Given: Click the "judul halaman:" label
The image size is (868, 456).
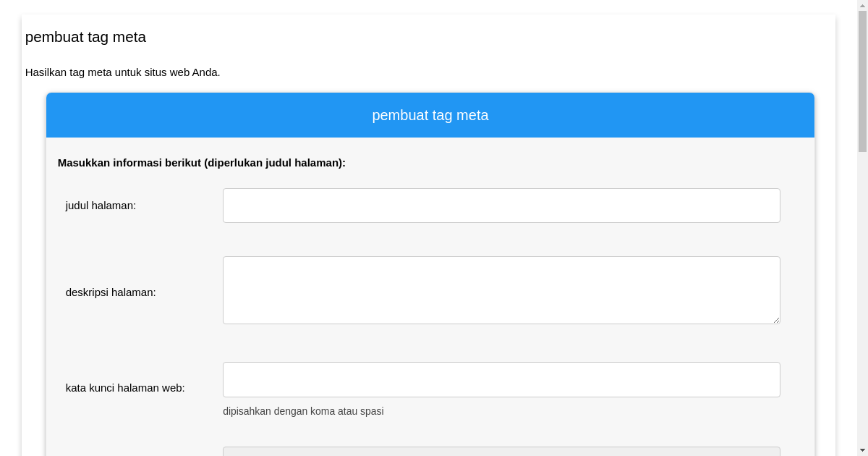Looking at the screenshot, I should pos(101,206).
